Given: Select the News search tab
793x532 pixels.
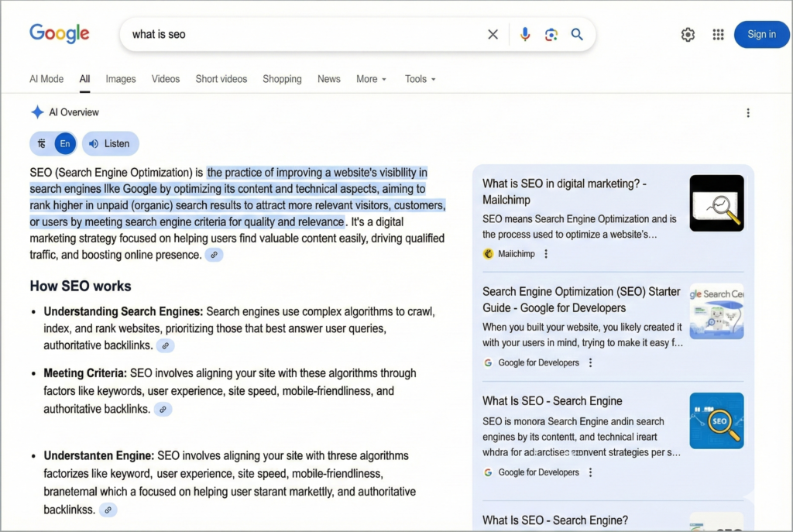Looking at the screenshot, I should tap(328, 79).
